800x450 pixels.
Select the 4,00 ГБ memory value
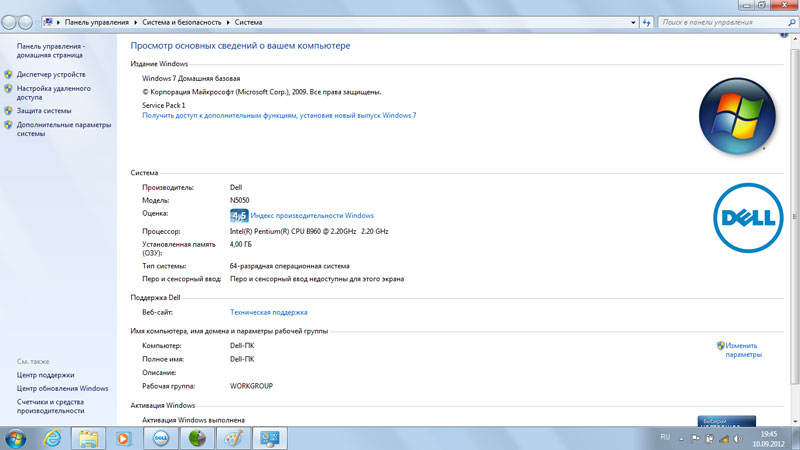241,244
